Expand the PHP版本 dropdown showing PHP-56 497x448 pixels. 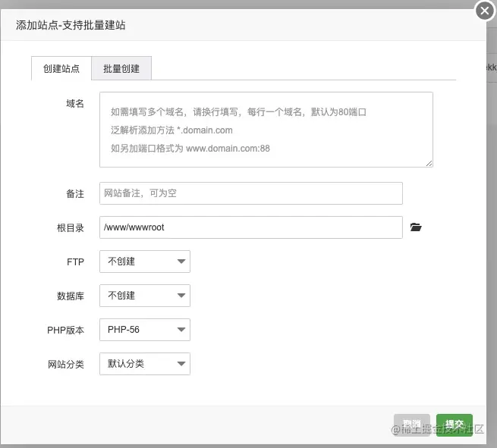[x=145, y=330]
